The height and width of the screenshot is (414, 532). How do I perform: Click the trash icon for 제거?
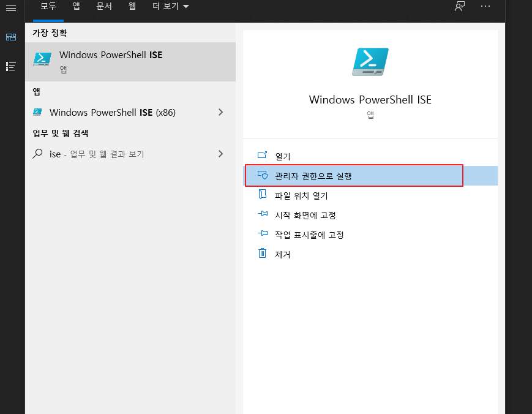click(262, 253)
